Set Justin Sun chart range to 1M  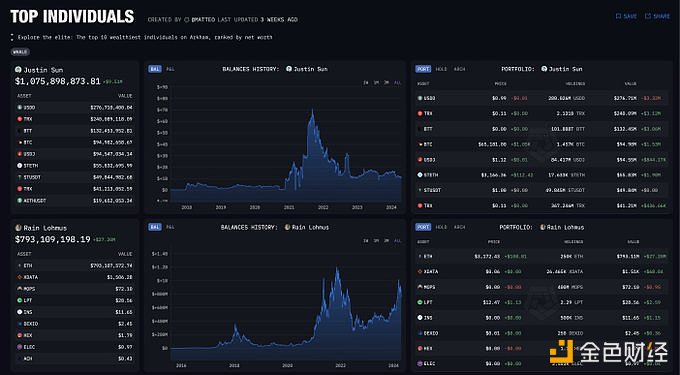[x=376, y=83]
